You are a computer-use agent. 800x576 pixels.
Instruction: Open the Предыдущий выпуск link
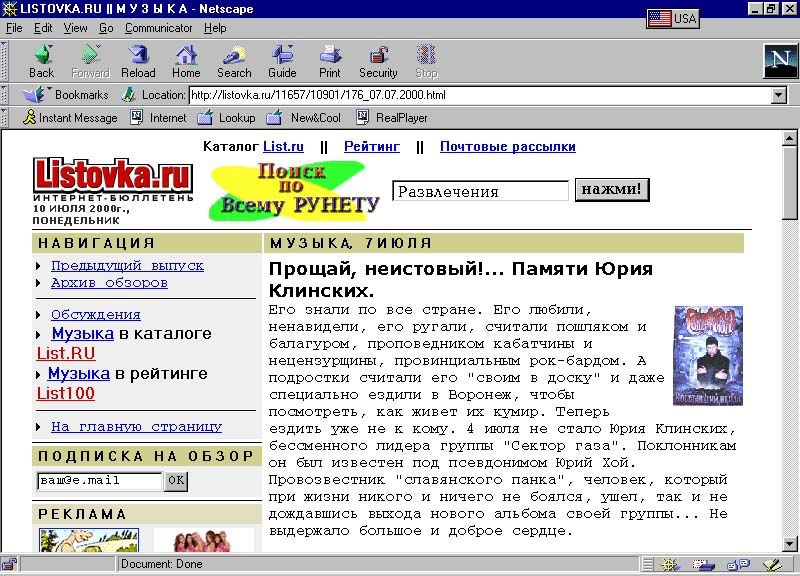coord(127,266)
